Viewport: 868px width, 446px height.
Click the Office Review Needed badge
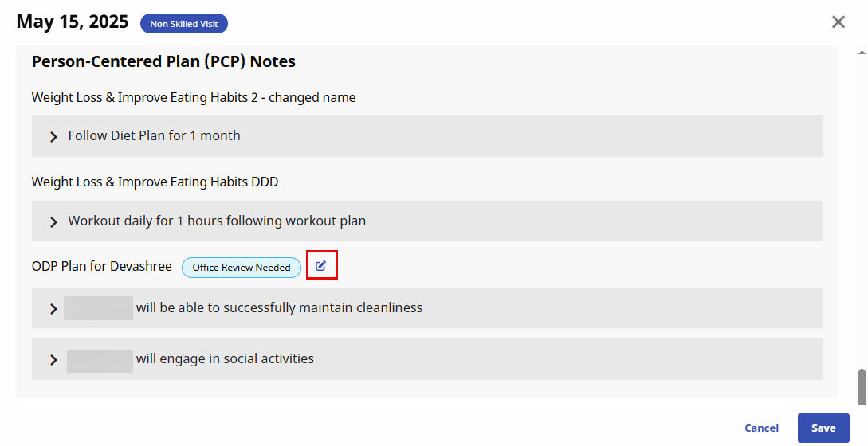click(242, 268)
